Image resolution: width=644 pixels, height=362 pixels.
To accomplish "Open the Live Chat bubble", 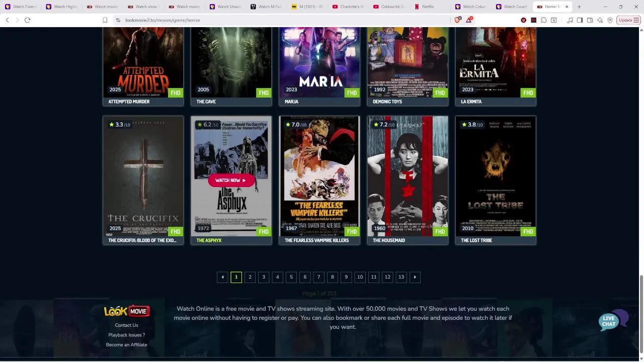I will (x=613, y=320).
